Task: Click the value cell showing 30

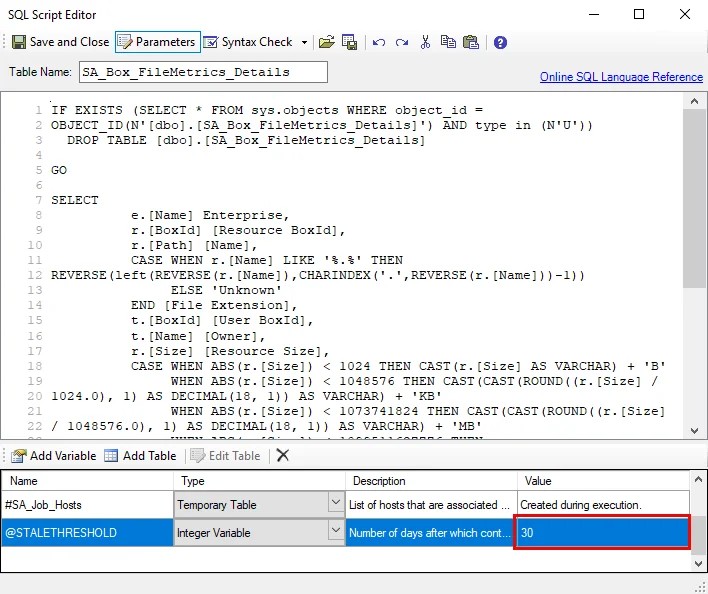Action: 602,533
